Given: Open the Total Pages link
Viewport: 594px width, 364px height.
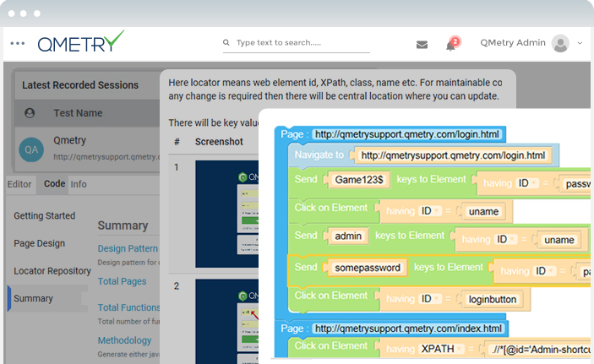Looking at the screenshot, I should click(x=123, y=281).
